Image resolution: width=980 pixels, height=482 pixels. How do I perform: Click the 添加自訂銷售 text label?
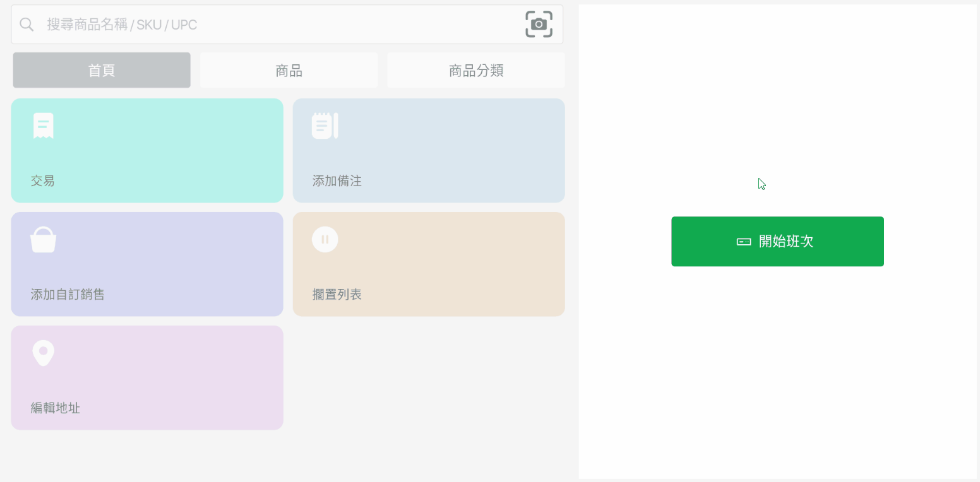[x=68, y=295]
